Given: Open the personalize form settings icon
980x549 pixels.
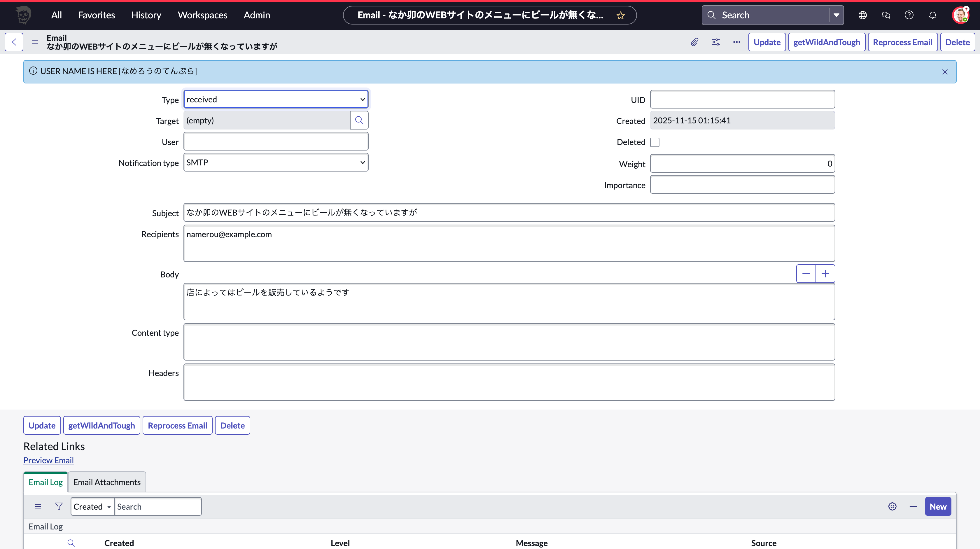Looking at the screenshot, I should (715, 42).
